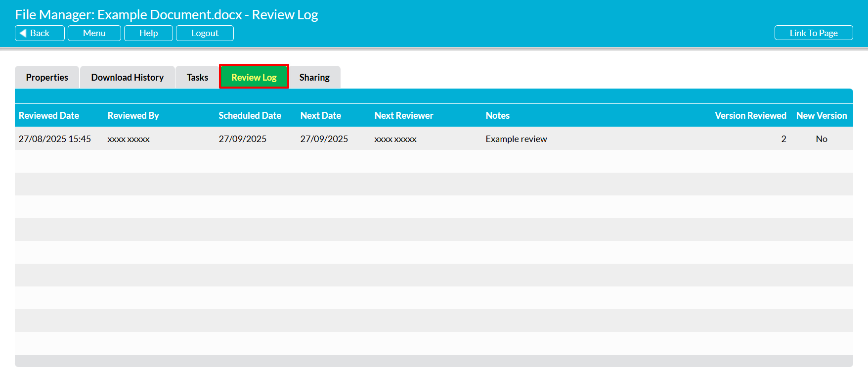868x378 pixels.
Task: Select the Tasks tab
Action: [197, 77]
